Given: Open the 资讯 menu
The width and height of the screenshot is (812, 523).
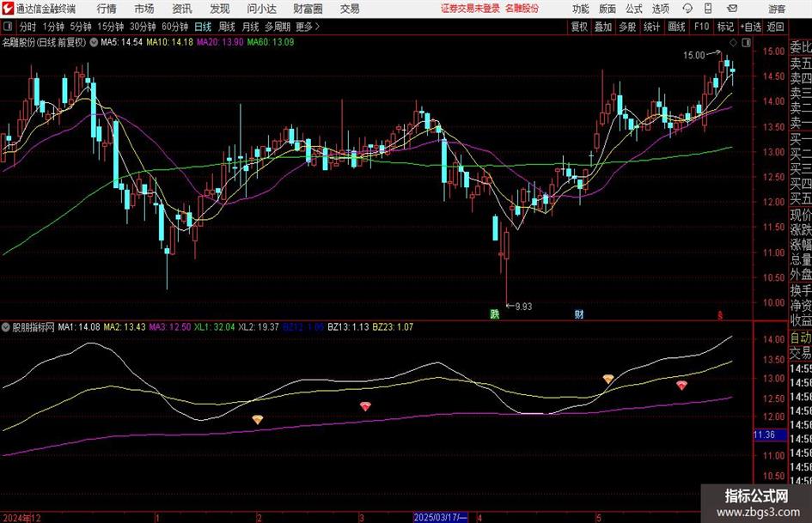Looking at the screenshot, I should tap(182, 9).
